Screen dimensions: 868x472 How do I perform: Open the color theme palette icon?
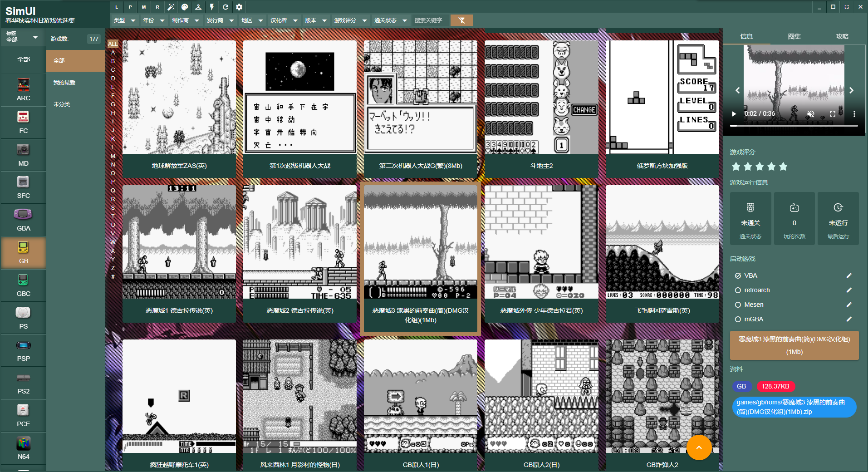[x=185, y=7]
